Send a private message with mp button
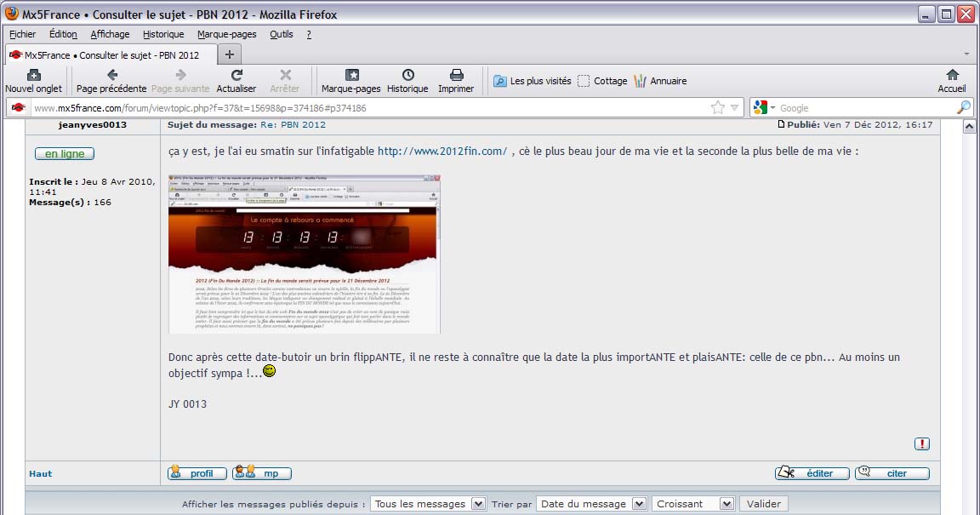The height and width of the screenshot is (515, 980). click(x=262, y=473)
